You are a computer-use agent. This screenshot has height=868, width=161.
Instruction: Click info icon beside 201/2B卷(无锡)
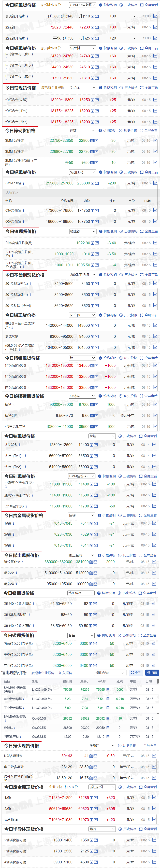click(x=30, y=284)
